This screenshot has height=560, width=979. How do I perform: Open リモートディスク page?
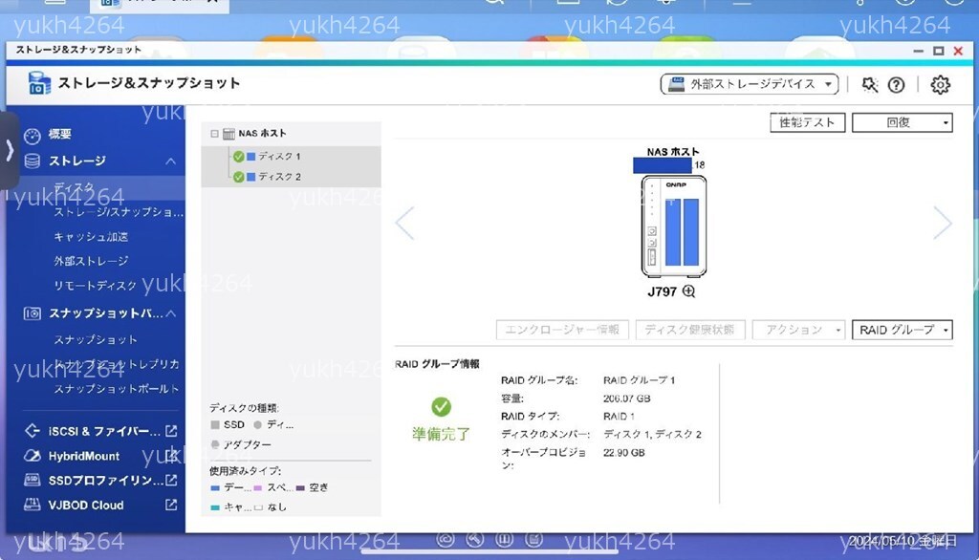(x=95, y=286)
